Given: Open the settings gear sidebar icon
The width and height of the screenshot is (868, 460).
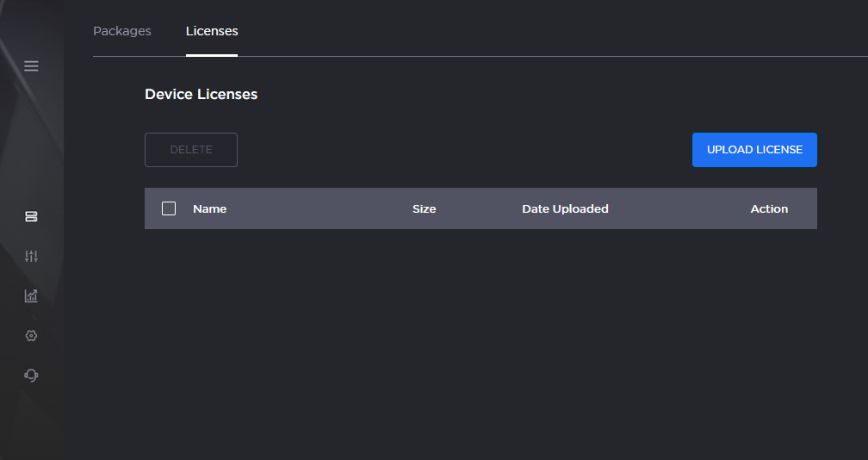Looking at the screenshot, I should click(31, 335).
